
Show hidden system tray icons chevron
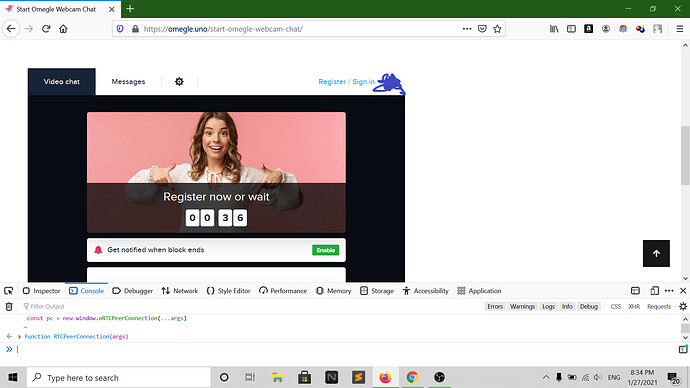pyautogui.click(x=546, y=377)
